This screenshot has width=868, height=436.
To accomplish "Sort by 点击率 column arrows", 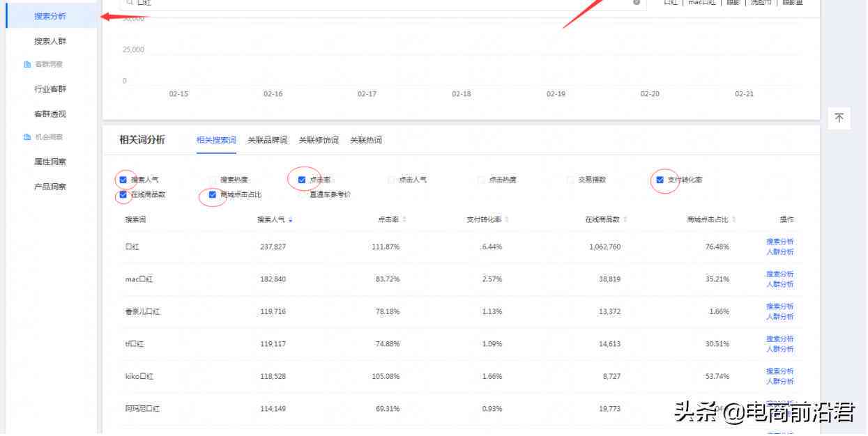I will 404,220.
